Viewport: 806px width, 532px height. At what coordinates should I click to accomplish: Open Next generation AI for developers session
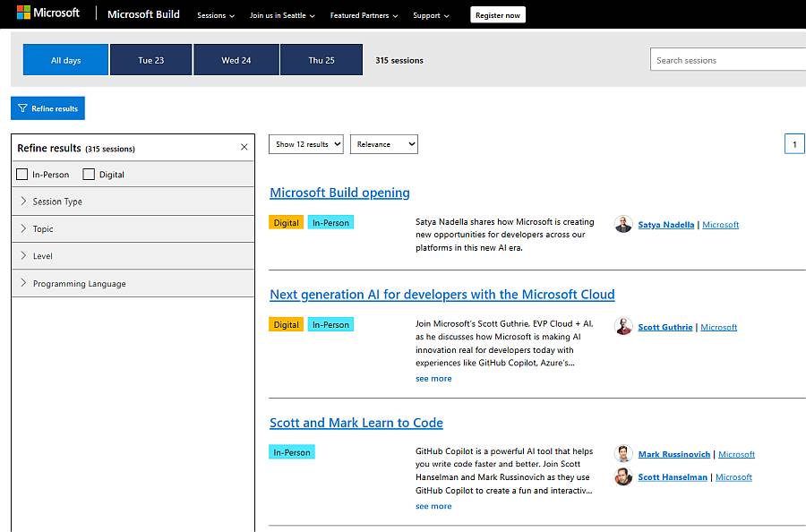coord(442,295)
